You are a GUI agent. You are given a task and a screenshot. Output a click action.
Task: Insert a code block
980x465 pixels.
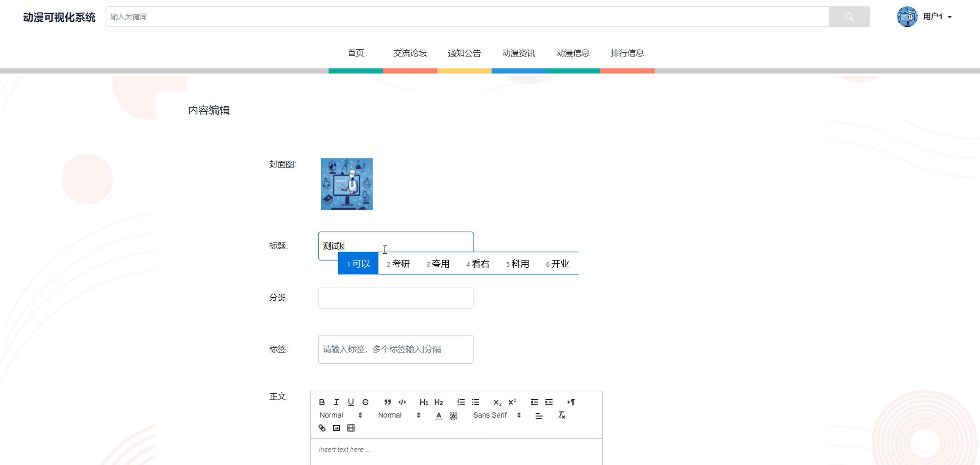click(402, 402)
